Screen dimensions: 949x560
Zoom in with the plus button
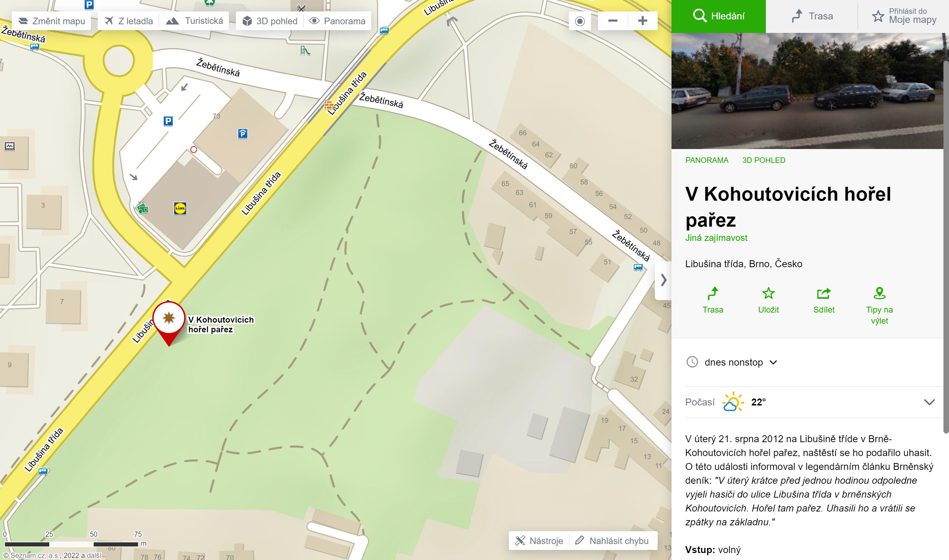click(643, 21)
